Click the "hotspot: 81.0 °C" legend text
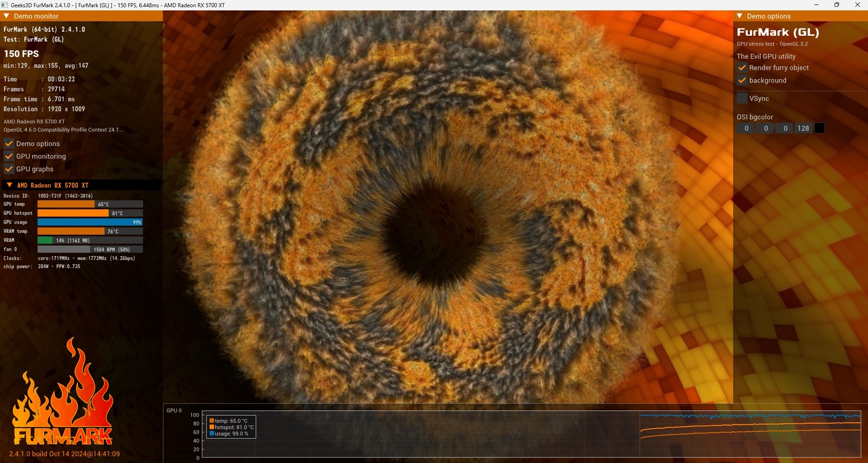 click(x=234, y=427)
